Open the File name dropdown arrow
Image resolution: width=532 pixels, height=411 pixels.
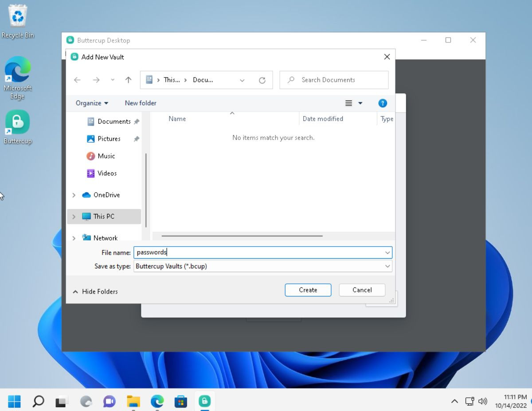click(388, 252)
